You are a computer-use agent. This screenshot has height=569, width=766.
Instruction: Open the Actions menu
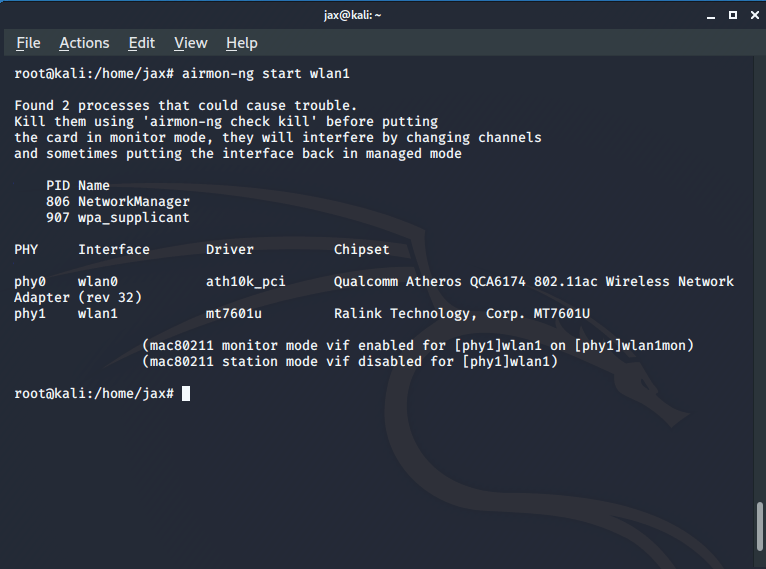pos(84,43)
